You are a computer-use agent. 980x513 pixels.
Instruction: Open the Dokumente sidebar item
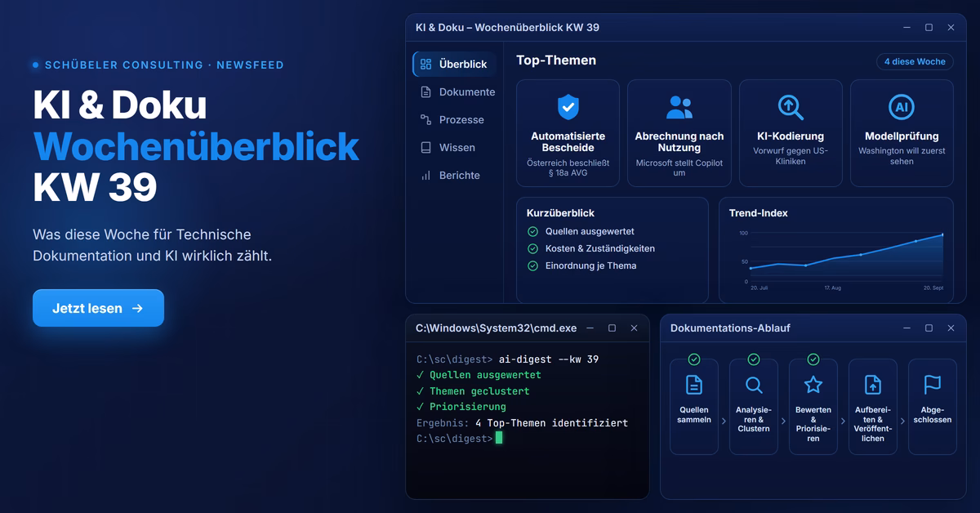point(457,92)
